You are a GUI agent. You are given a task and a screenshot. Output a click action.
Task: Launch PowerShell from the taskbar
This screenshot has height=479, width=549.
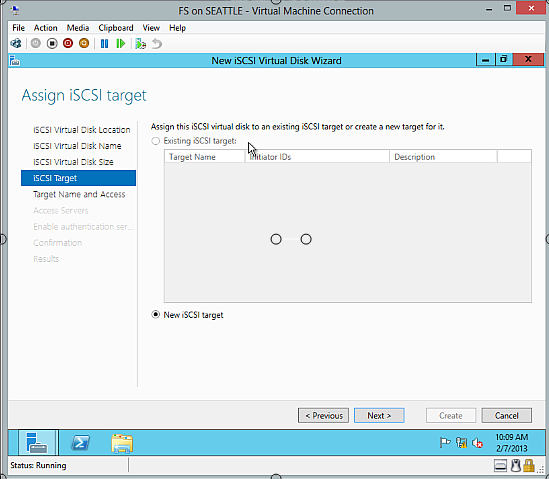(81, 443)
